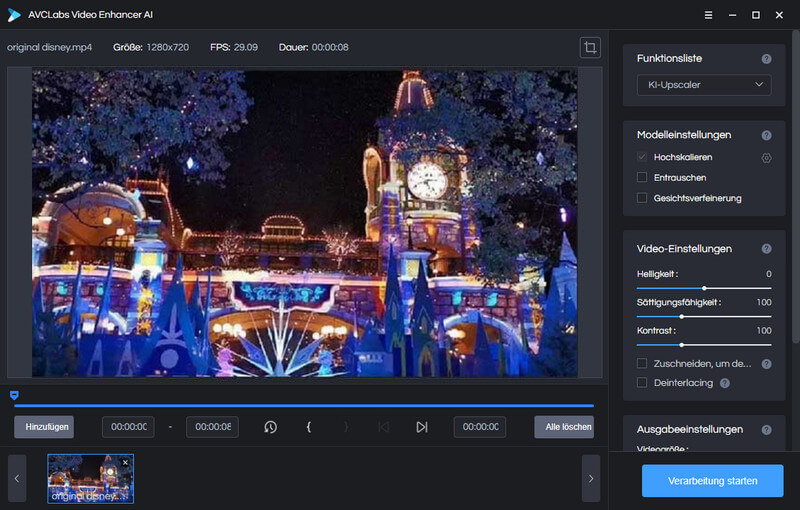Set trim end bracket marker
This screenshot has height=510, width=800.
[x=346, y=427]
